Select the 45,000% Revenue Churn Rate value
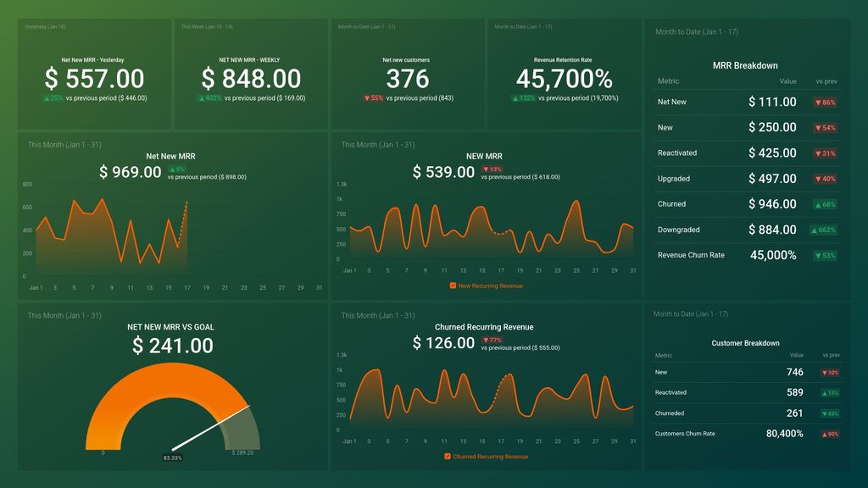The image size is (868, 488). click(x=773, y=255)
